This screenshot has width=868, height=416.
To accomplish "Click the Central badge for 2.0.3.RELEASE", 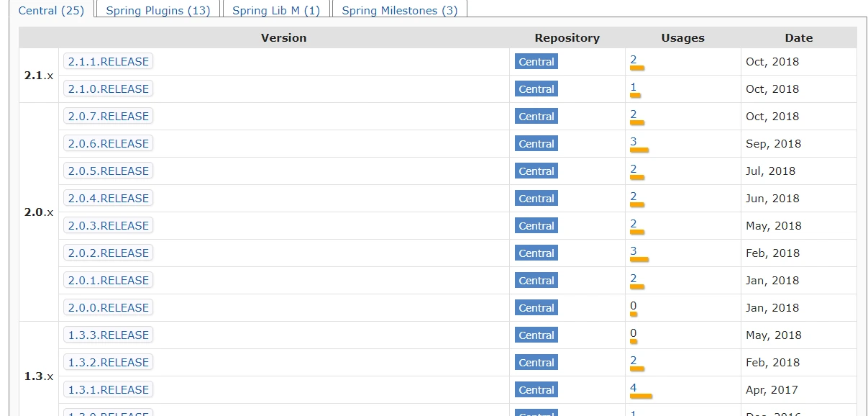I will click(536, 226).
